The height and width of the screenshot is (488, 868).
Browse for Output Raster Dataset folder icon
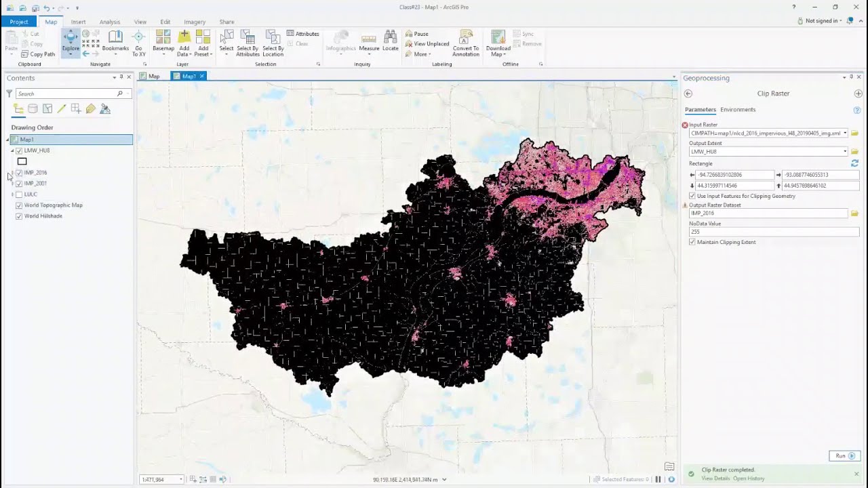[854, 213]
